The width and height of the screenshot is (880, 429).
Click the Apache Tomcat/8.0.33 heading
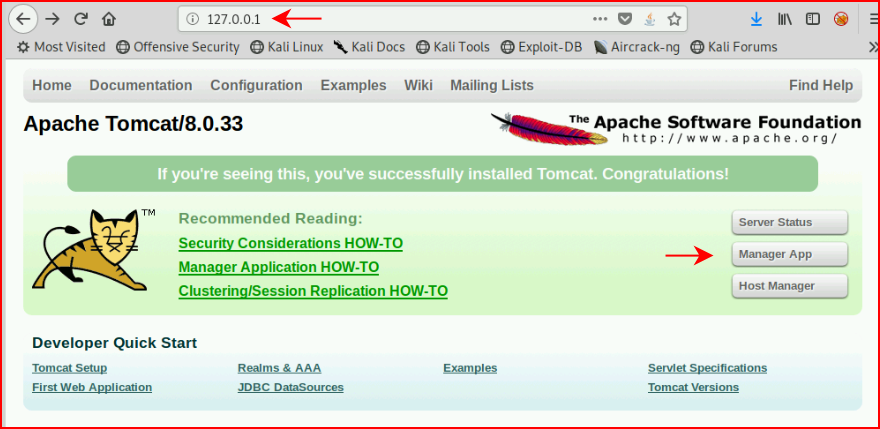coord(133,124)
